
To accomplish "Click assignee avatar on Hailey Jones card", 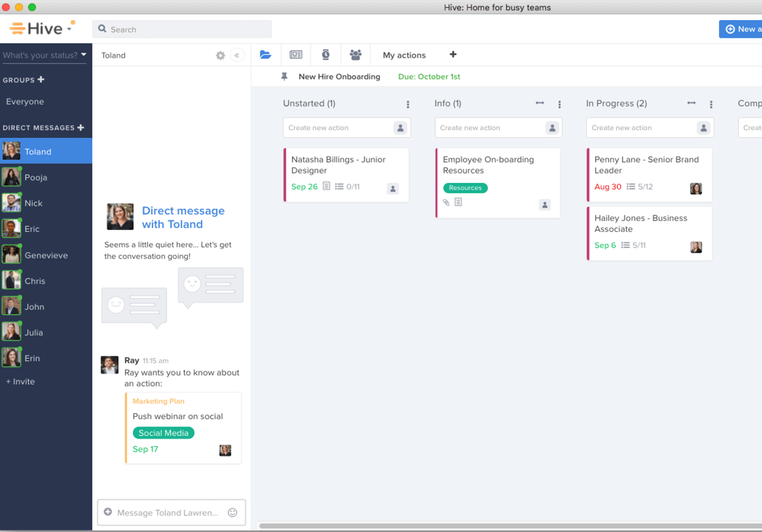I will coord(696,247).
